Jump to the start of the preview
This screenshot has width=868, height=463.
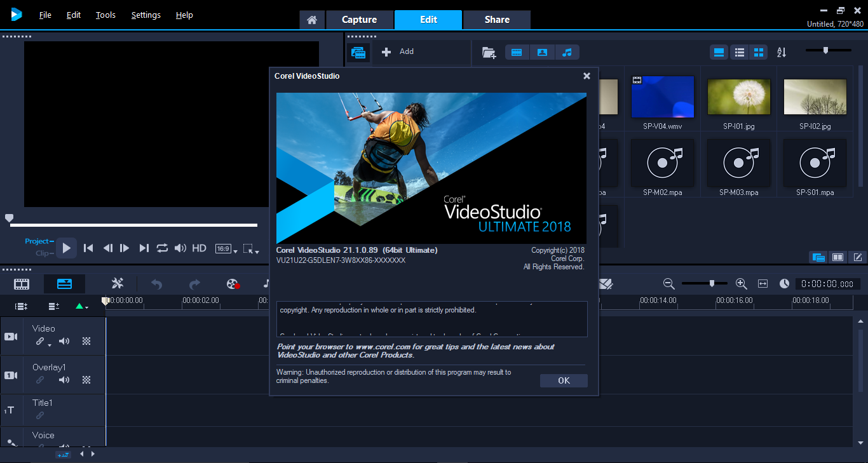(x=89, y=248)
